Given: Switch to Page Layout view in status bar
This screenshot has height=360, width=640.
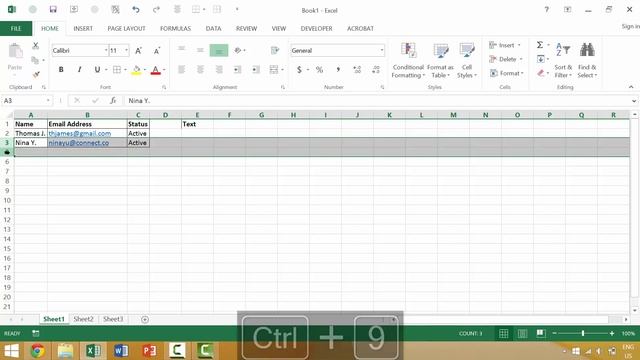Looking at the screenshot, I should pos(522,333).
